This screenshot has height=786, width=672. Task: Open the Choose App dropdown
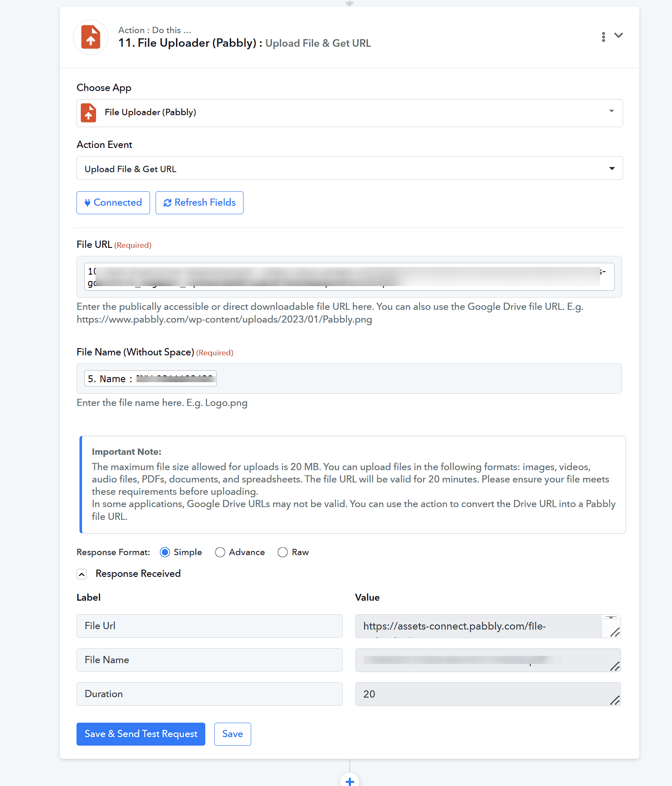[x=349, y=113]
